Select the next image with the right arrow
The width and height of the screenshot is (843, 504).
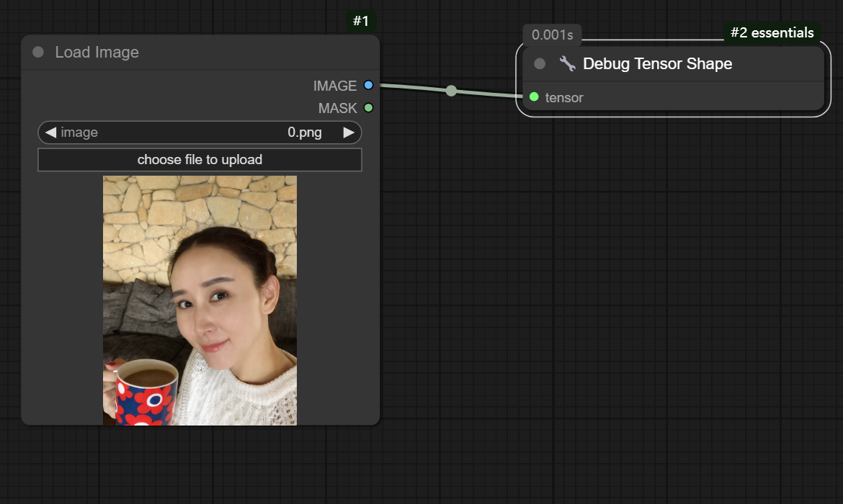[349, 132]
